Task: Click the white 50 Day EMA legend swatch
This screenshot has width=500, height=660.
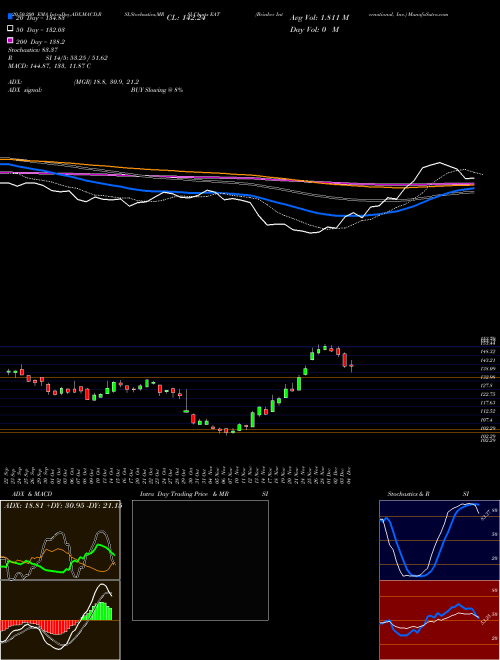Action: point(10,29)
